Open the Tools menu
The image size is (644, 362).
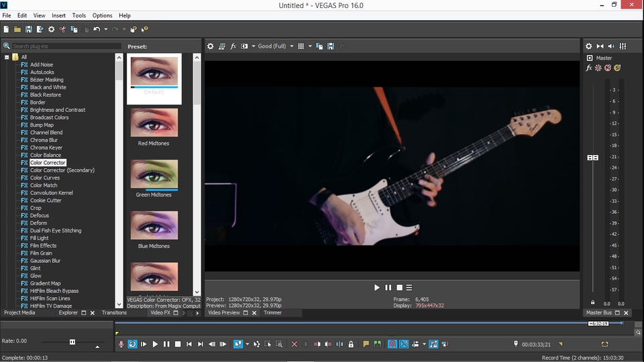[79, 15]
